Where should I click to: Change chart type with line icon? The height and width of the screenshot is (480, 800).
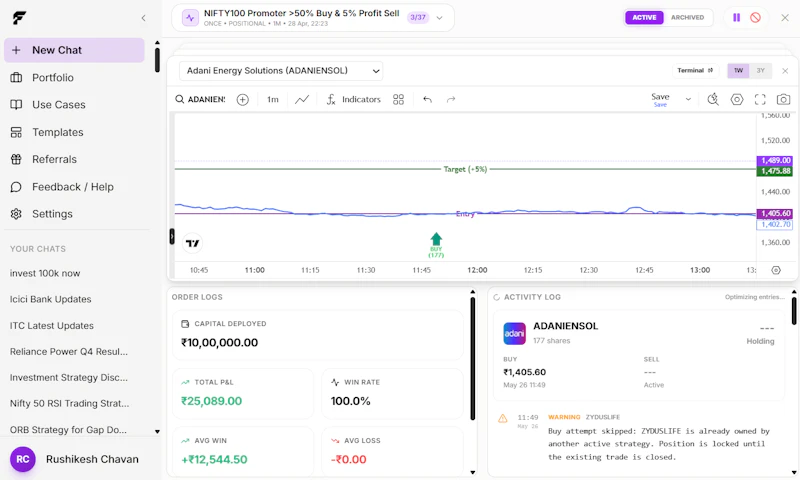tap(302, 99)
